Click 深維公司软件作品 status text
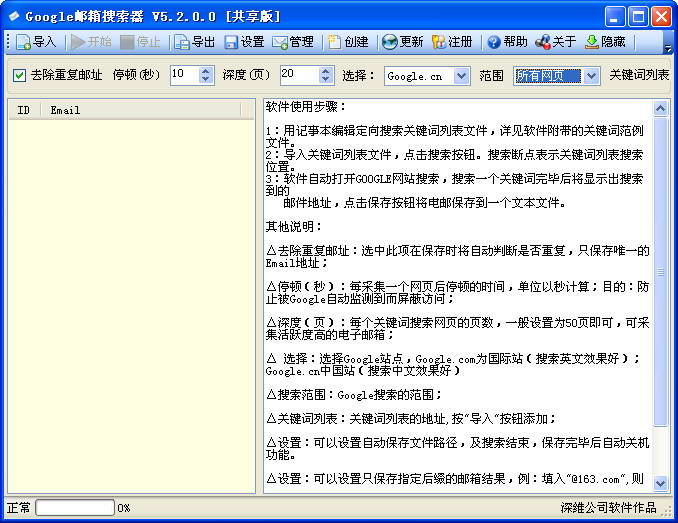This screenshot has width=678, height=523. point(608,507)
